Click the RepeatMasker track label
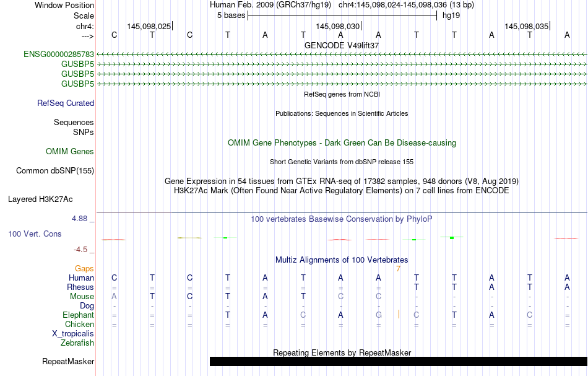Screen dimensions: 588x376 68,362
